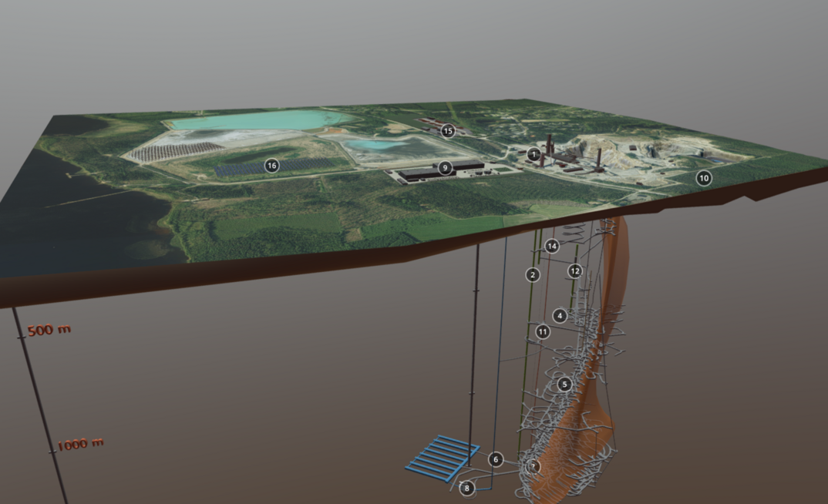828x504 pixels.
Task: Select marker 8 below the blue grid
Action: [x=466, y=488]
